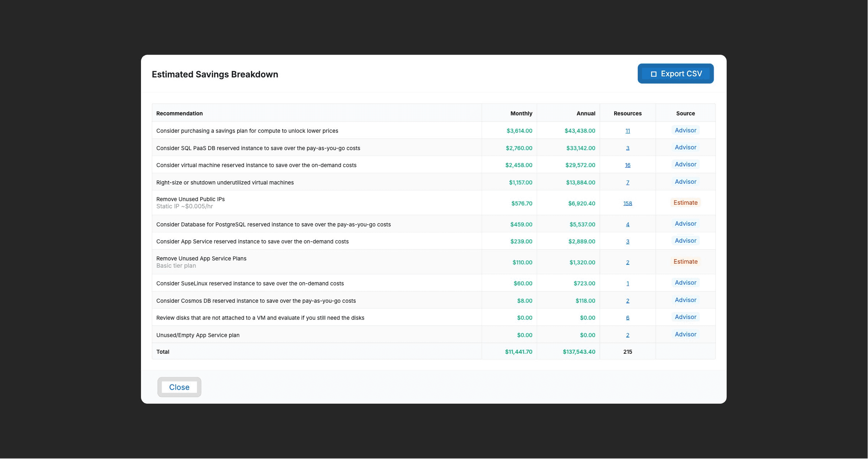This screenshot has height=459, width=868.
Task: Close the savings breakdown dialog
Action: (179, 387)
